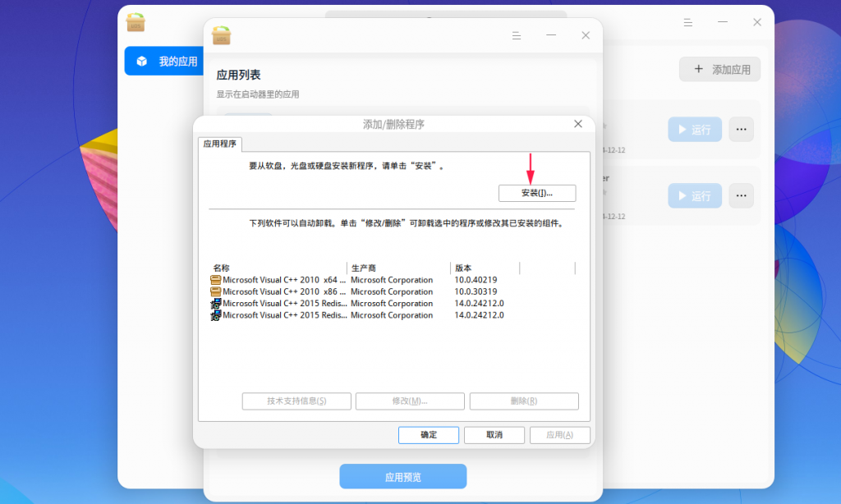Click the Wine app icon in 应用列表 title bar
Viewport: 841px width, 504px height.
(x=220, y=35)
